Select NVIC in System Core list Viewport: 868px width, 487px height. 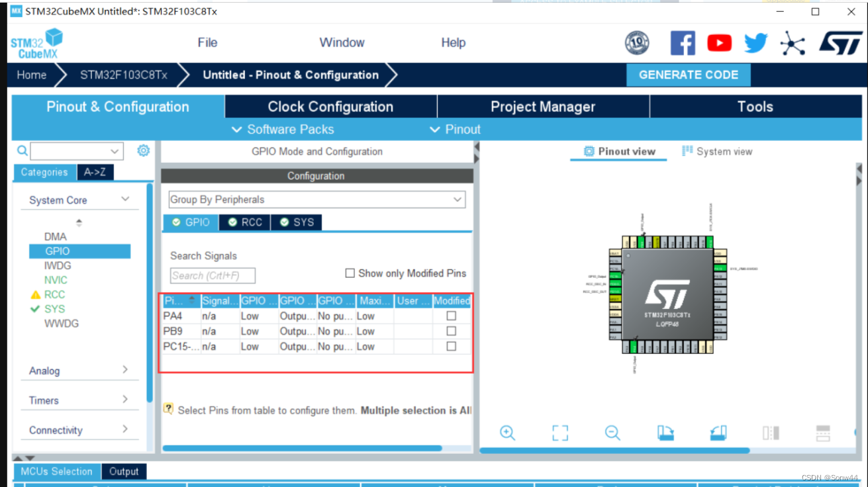(56, 280)
